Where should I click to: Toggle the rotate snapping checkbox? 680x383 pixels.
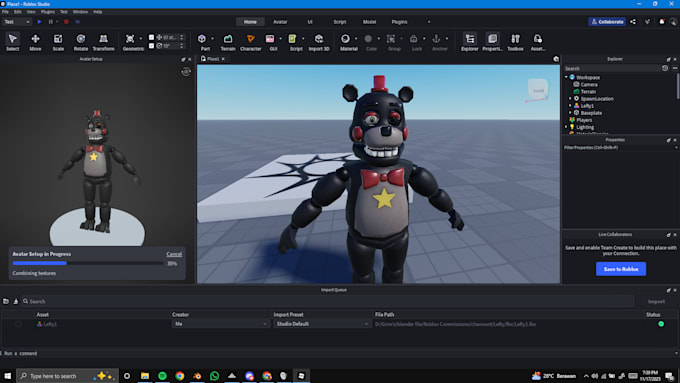(151, 46)
